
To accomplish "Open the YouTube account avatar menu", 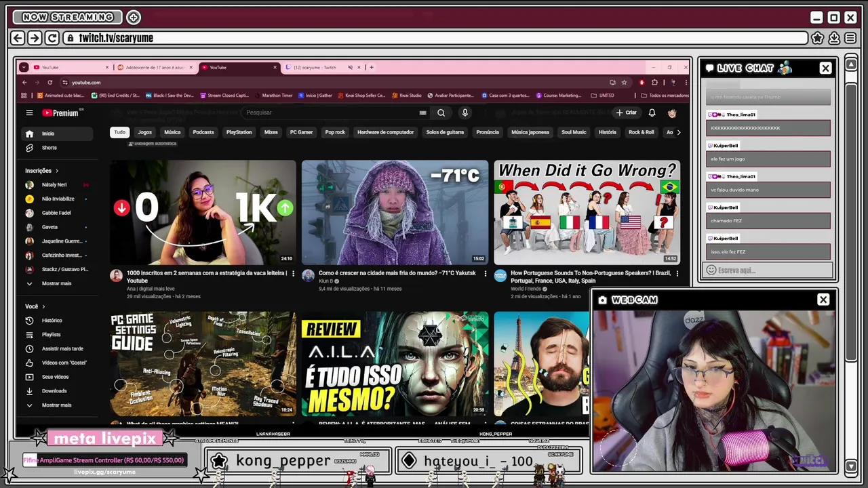I will click(x=672, y=113).
